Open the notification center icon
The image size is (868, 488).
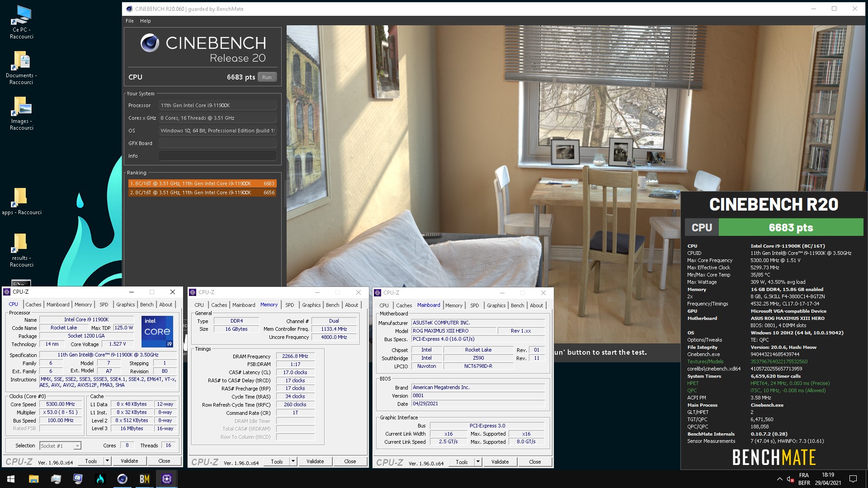(853, 479)
